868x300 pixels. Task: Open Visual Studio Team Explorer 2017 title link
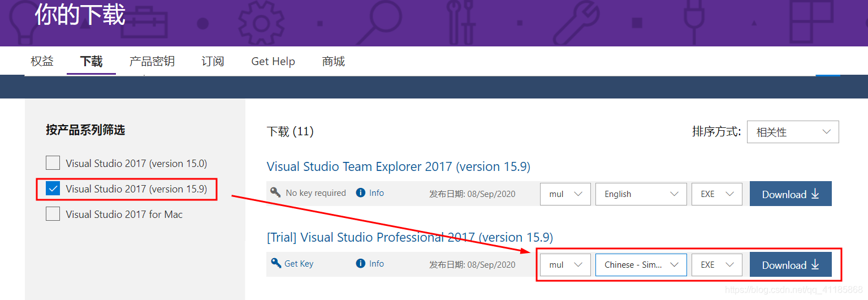pyautogui.click(x=399, y=166)
